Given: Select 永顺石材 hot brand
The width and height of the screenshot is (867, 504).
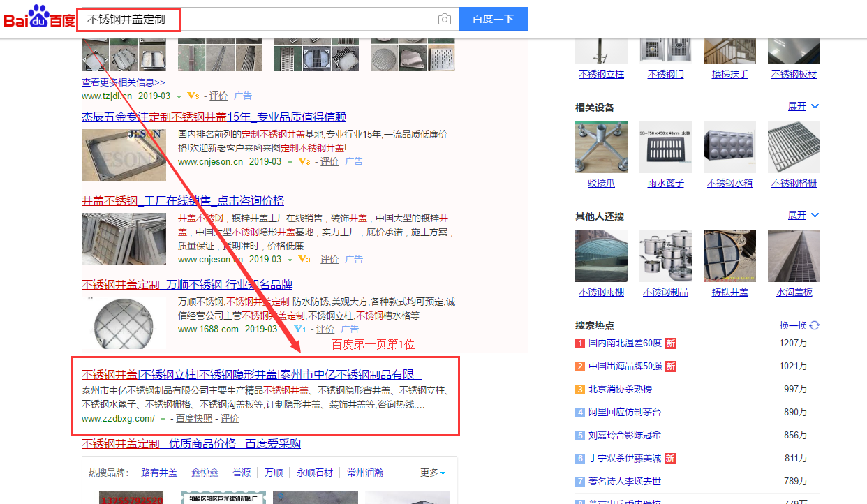Looking at the screenshot, I should [x=315, y=473].
